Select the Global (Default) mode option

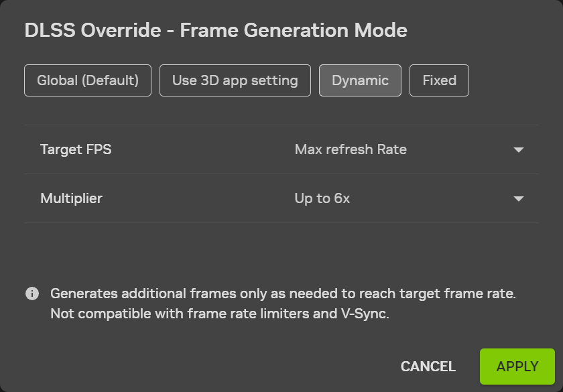click(x=88, y=80)
